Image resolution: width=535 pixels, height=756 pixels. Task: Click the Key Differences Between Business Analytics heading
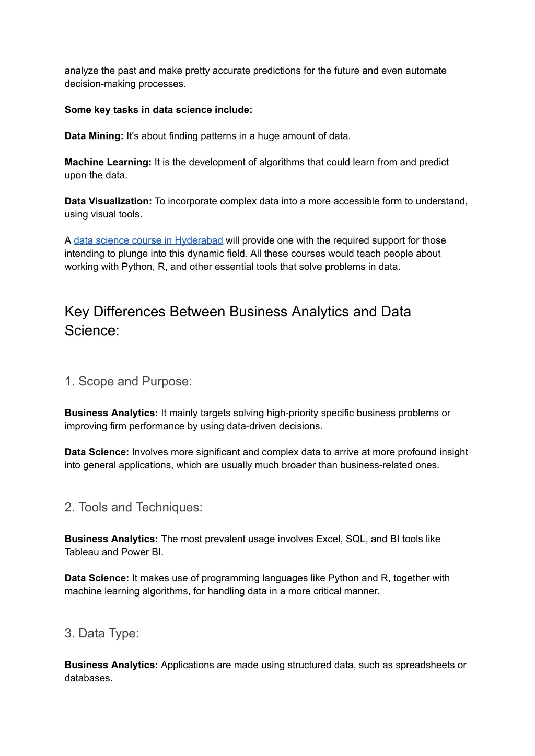[x=238, y=321]
